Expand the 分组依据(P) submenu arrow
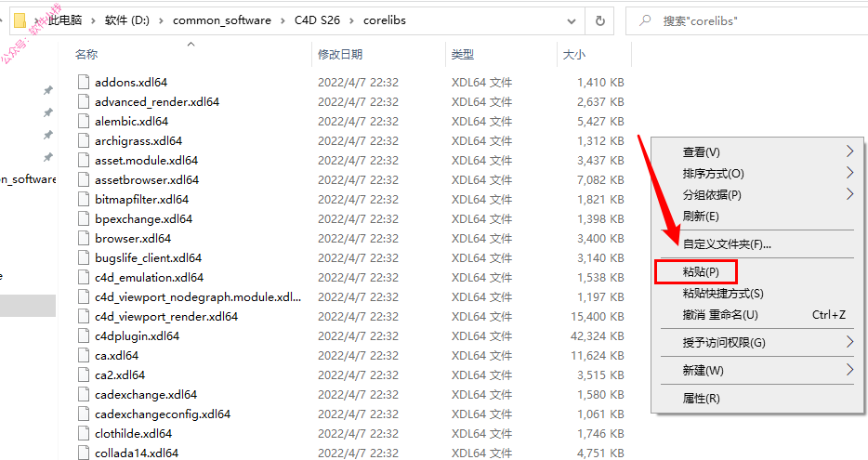 pos(850,194)
